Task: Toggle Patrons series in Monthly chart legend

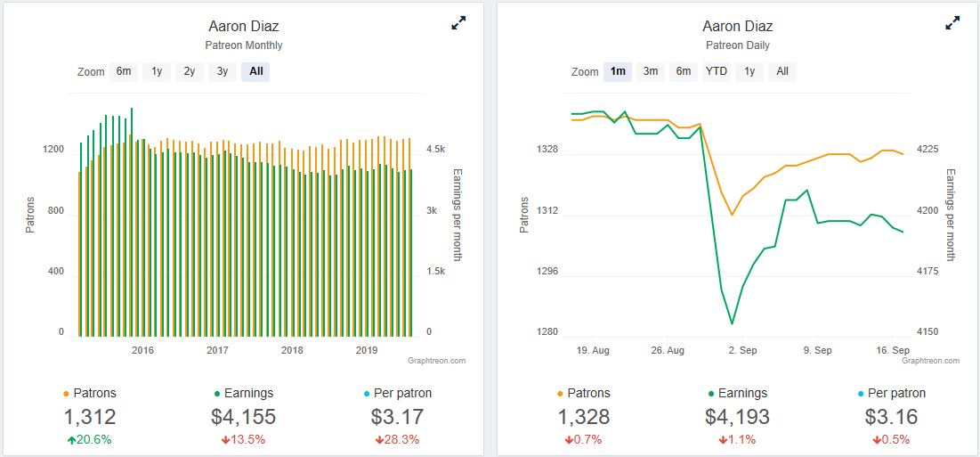Action: point(90,393)
